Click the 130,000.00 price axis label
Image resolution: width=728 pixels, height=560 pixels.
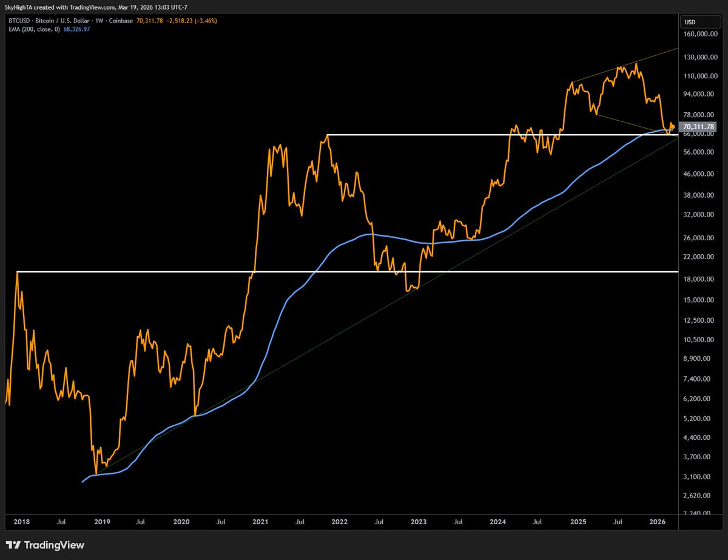pos(701,58)
